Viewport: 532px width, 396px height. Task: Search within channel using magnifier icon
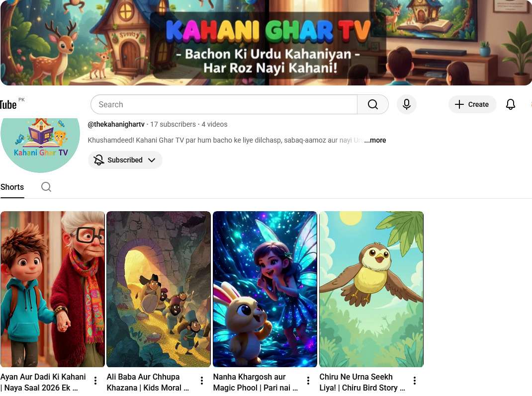(x=46, y=187)
